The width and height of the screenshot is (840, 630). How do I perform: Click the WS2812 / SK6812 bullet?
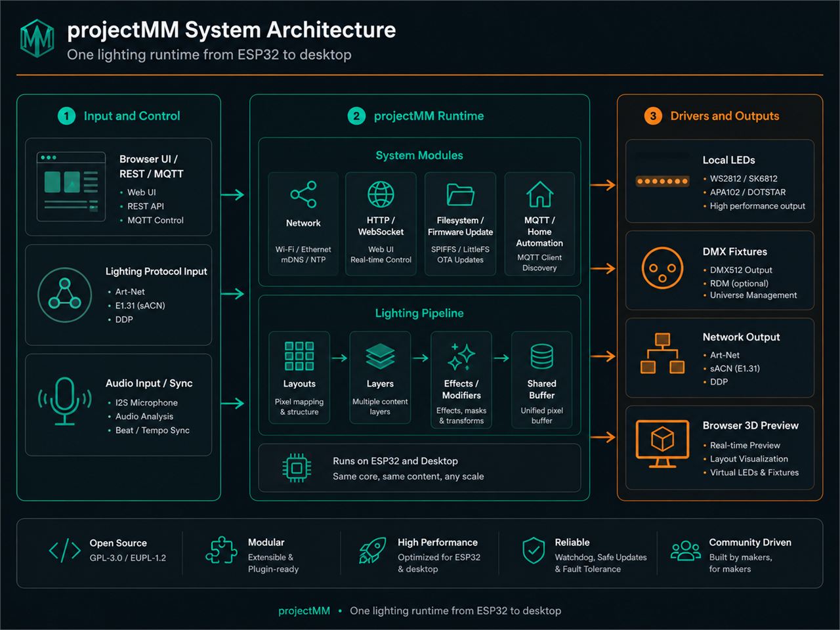[x=744, y=178]
